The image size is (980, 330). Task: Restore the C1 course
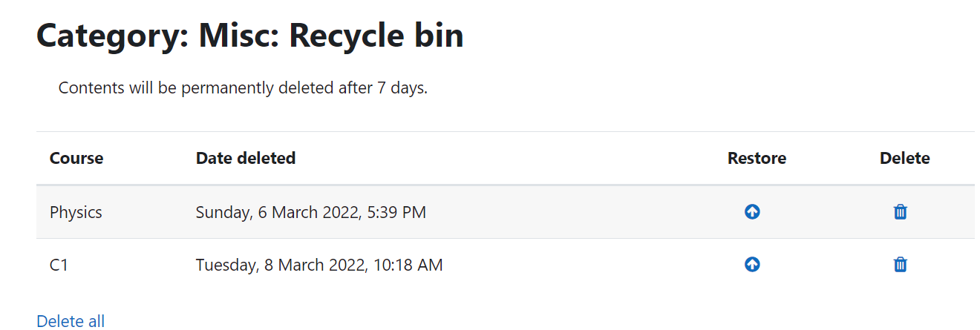coord(752,264)
